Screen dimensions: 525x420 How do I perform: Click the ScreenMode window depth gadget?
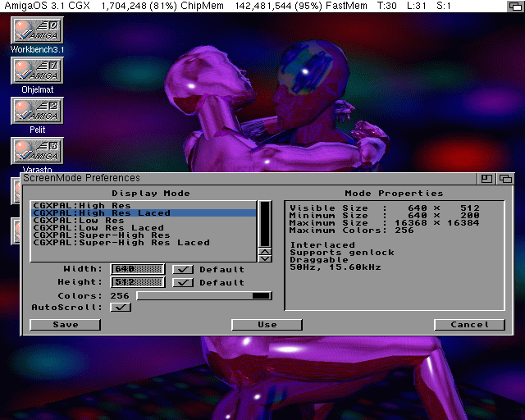point(505,179)
